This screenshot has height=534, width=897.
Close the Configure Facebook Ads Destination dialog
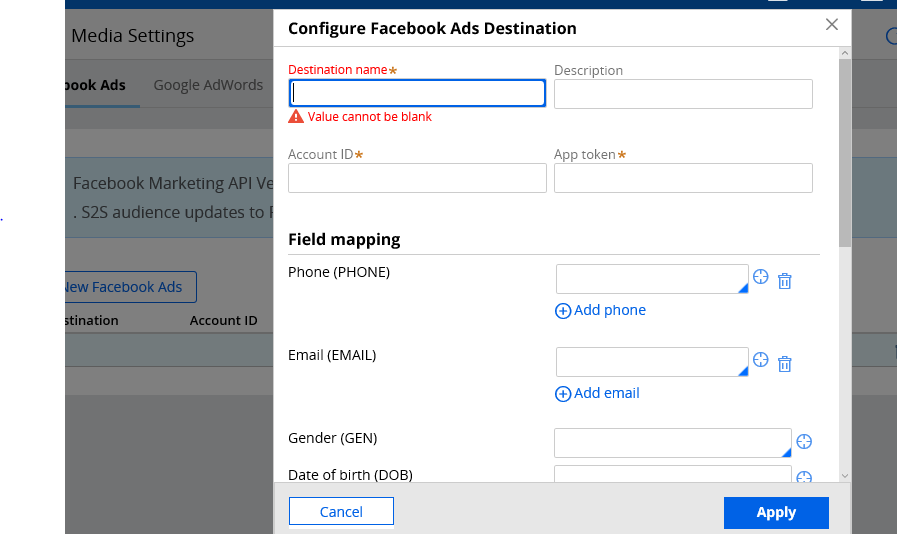pyautogui.click(x=832, y=25)
